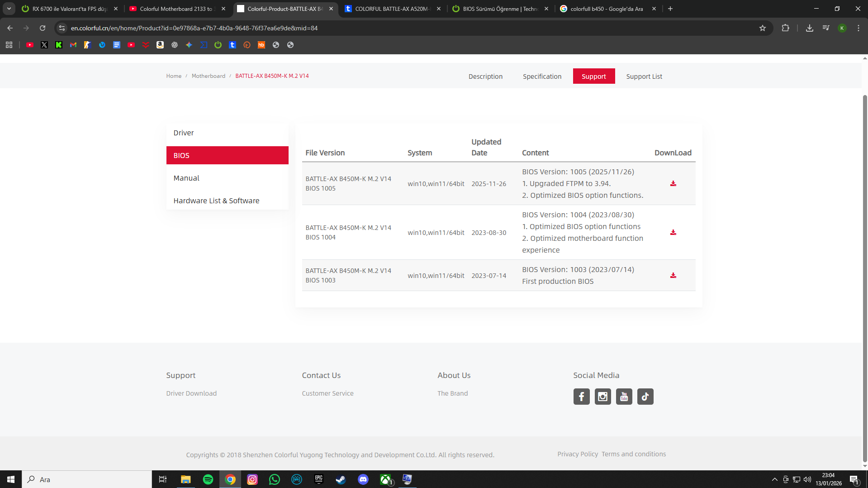
Task: Show hidden system tray icons
Action: coord(775,479)
